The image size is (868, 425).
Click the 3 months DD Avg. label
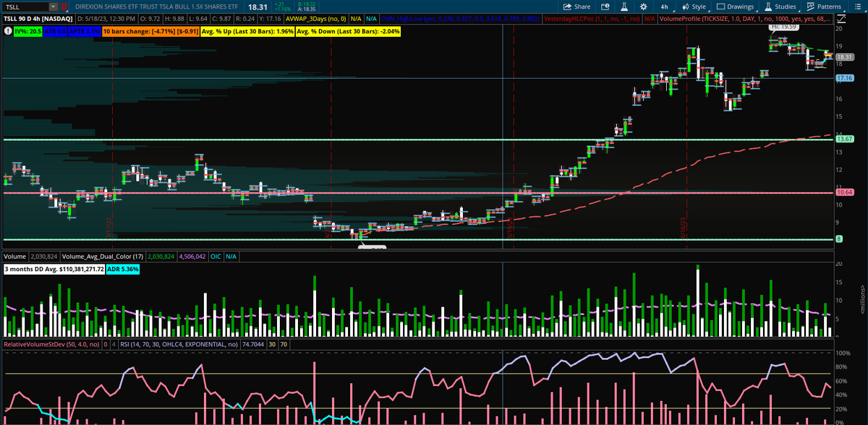[54, 269]
